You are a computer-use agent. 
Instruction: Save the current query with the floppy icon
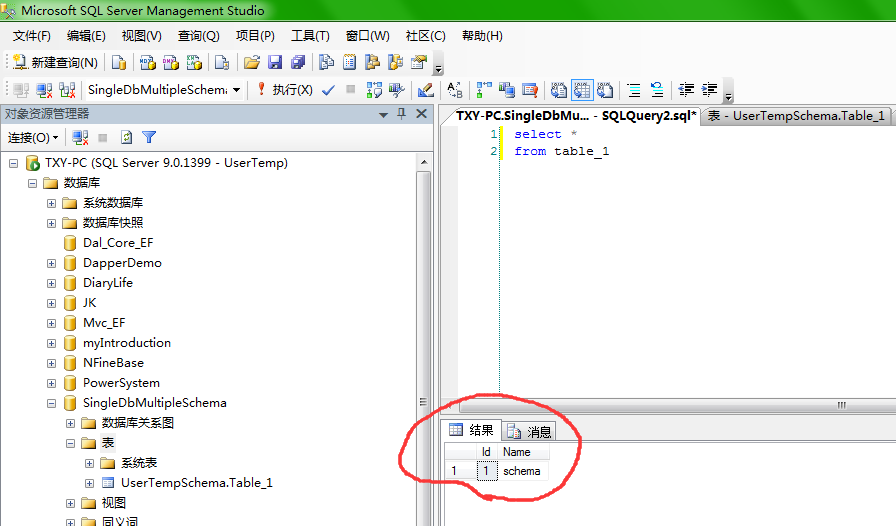coord(275,62)
